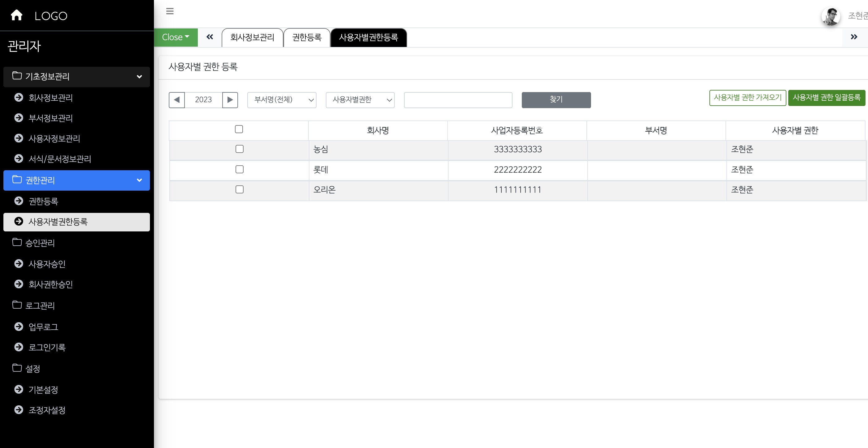Viewport: 868px width, 448px height.
Task: Click the 승인관리 folder icon
Action: coord(17,242)
